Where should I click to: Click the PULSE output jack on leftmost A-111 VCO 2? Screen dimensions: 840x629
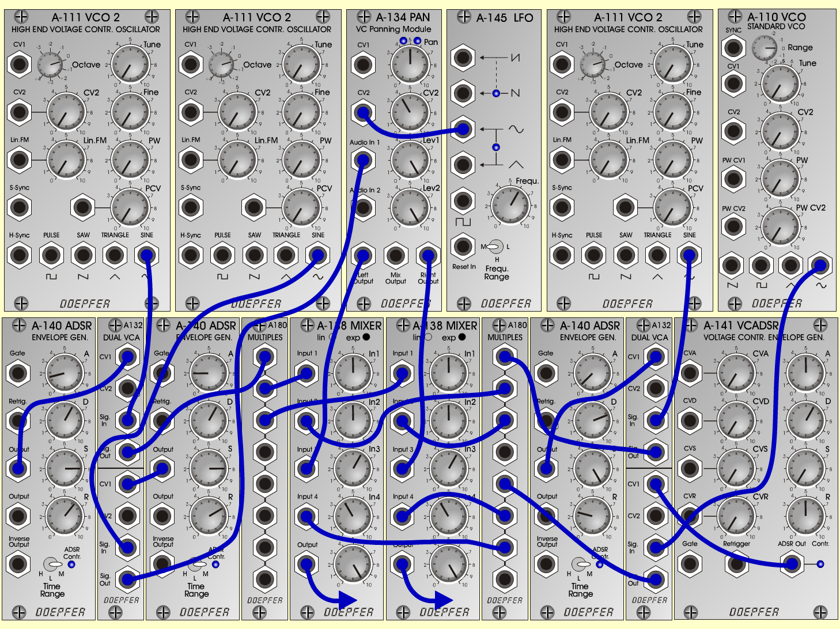point(51,255)
